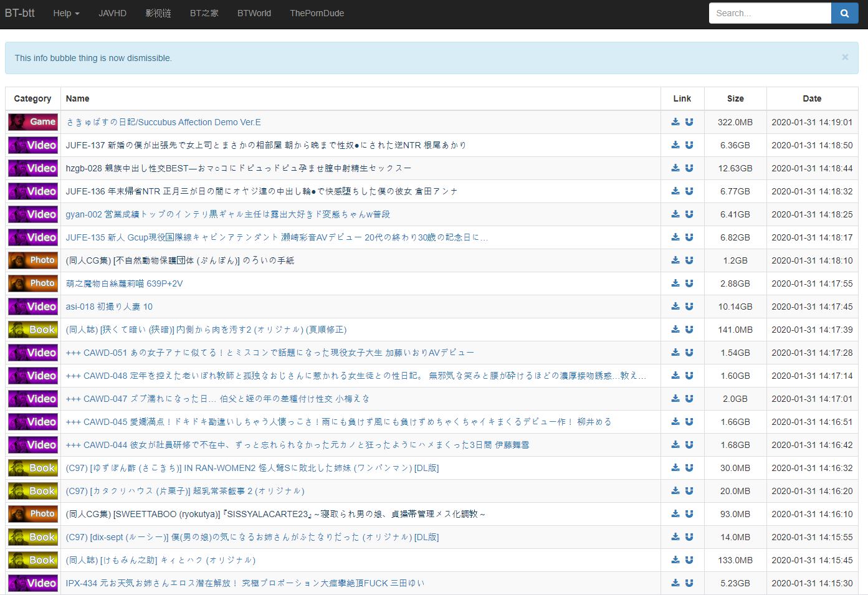Screen dimensions: 868x595
Task: Click the search magnifier button
Action: click(x=844, y=13)
